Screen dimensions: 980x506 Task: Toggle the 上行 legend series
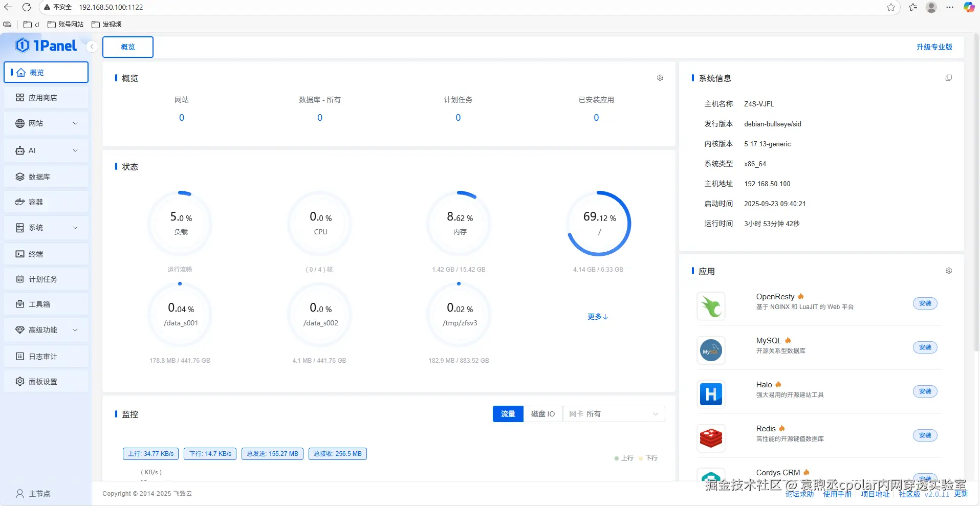pyautogui.click(x=624, y=458)
